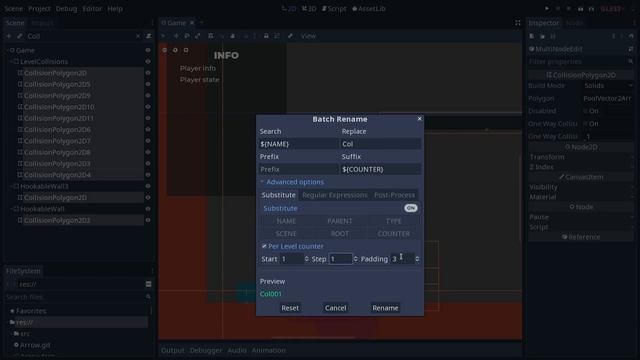
Task: Insert the PARENT substitution button
Action: (x=340, y=221)
